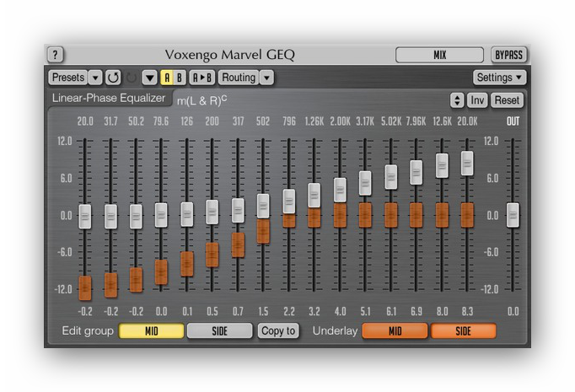
Task: Click the 3.17K band white fader
Action: (365, 183)
